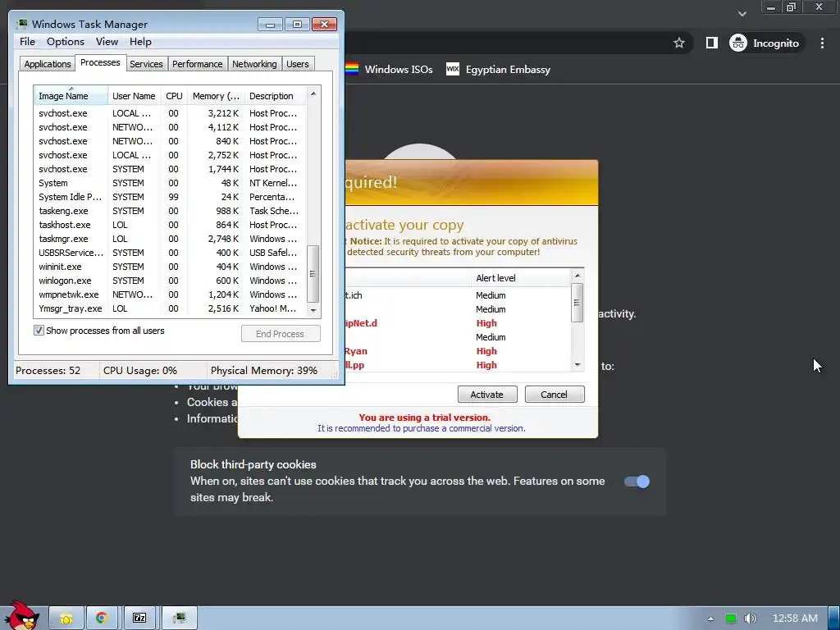Toggle Block third-party cookies switch
This screenshot has height=630, width=840.
[x=637, y=481]
